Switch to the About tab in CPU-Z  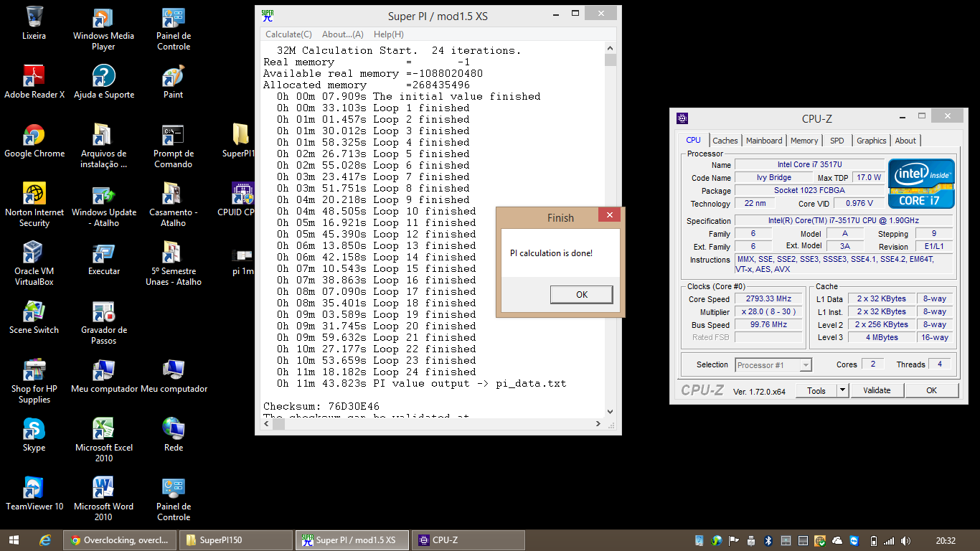905,141
